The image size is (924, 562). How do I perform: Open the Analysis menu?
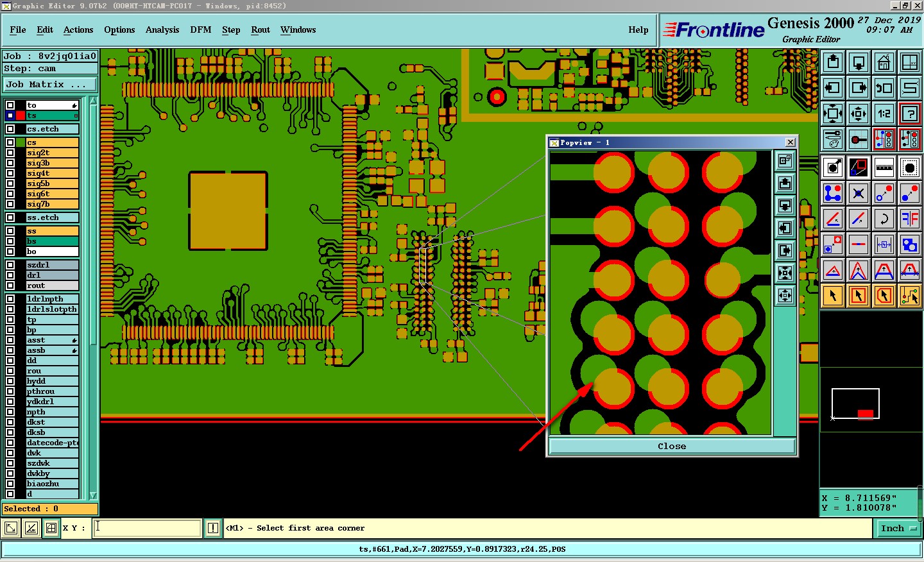click(162, 30)
